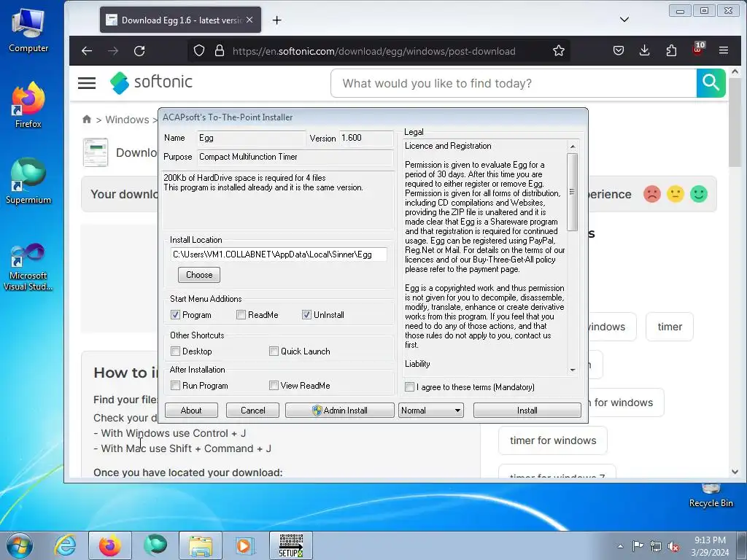Click the Admin Install button

click(340, 410)
